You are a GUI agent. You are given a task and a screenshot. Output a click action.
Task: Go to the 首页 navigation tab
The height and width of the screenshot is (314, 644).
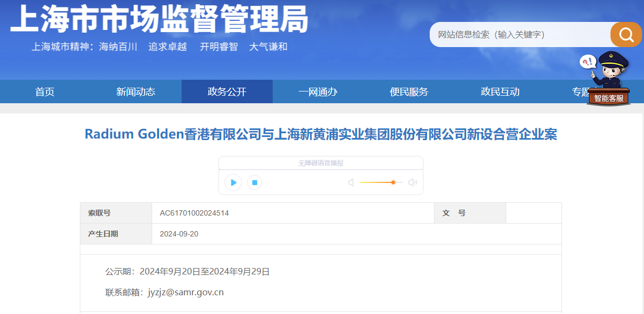click(45, 91)
